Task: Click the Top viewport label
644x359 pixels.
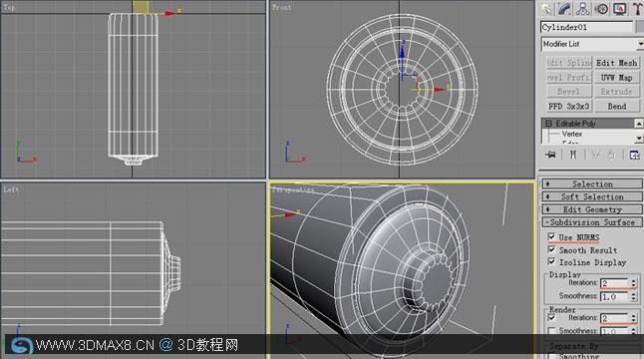Action: (x=9, y=7)
